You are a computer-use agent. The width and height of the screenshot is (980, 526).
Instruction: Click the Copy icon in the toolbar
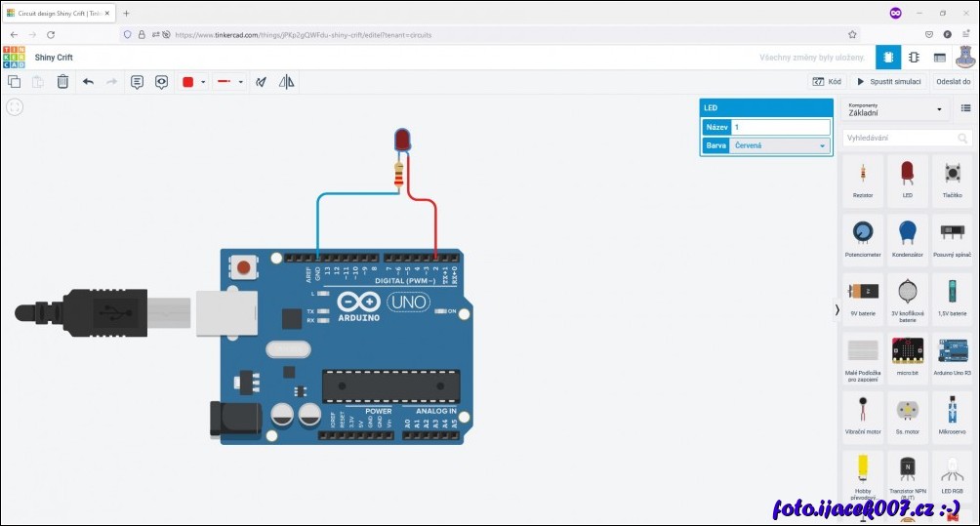[15, 82]
